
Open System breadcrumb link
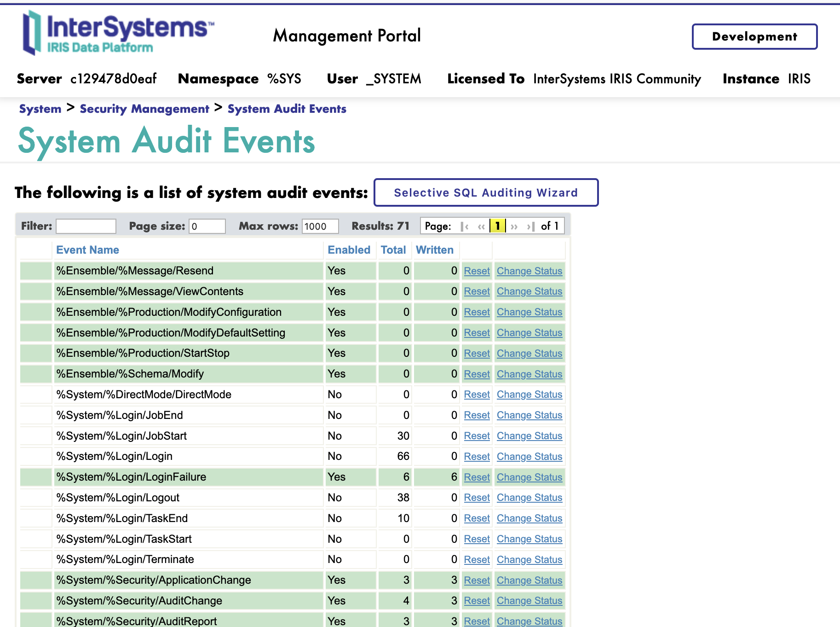click(40, 109)
